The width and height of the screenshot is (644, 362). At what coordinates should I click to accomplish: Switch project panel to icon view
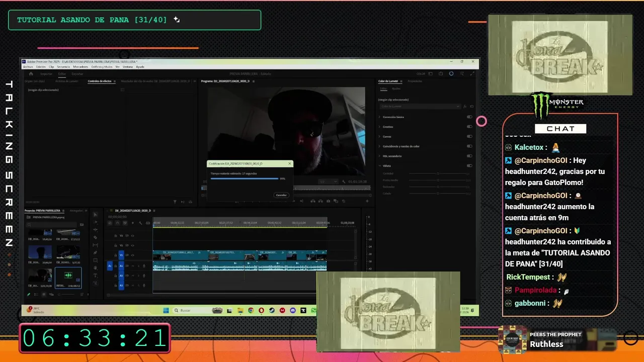[x=44, y=295]
